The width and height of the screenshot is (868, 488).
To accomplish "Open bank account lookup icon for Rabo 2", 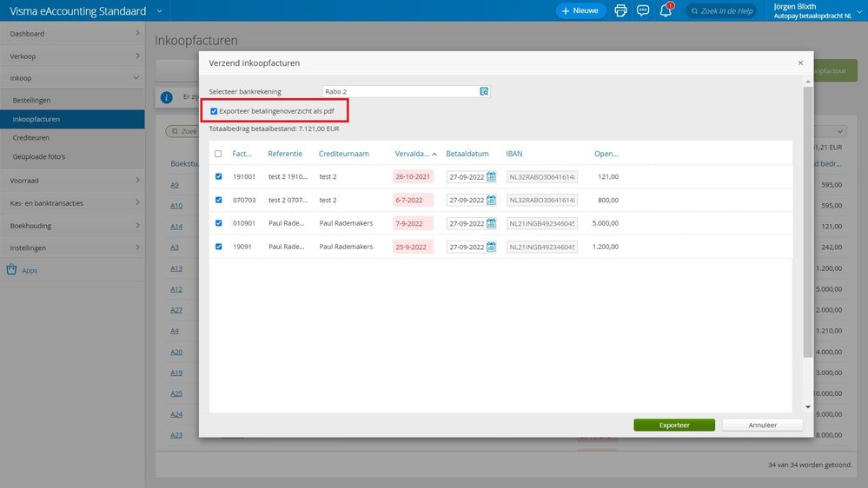I will coord(484,91).
